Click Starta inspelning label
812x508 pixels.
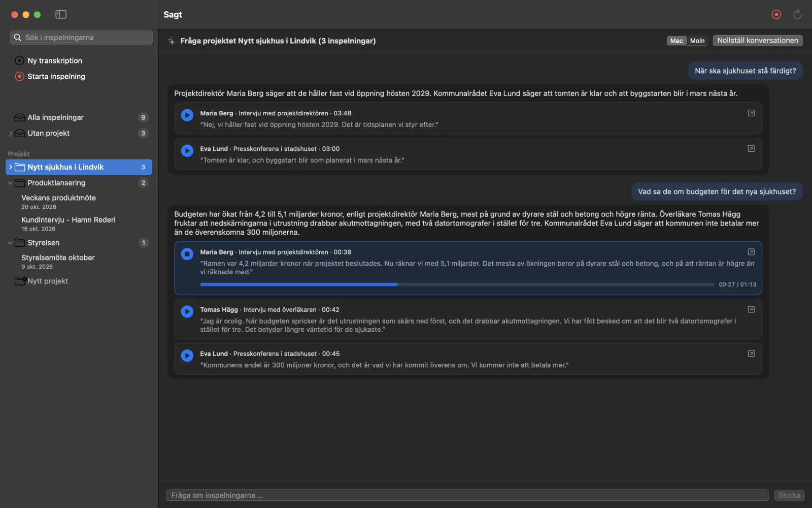point(56,76)
